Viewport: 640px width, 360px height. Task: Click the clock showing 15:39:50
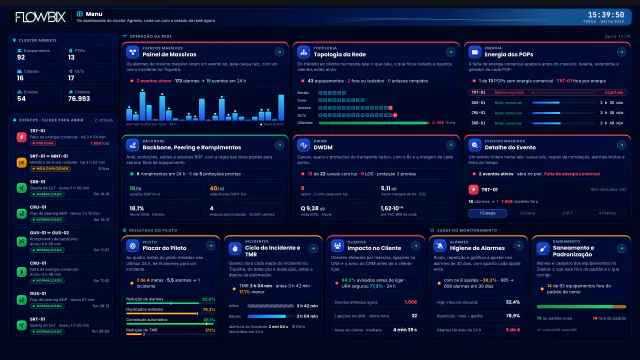tap(606, 15)
